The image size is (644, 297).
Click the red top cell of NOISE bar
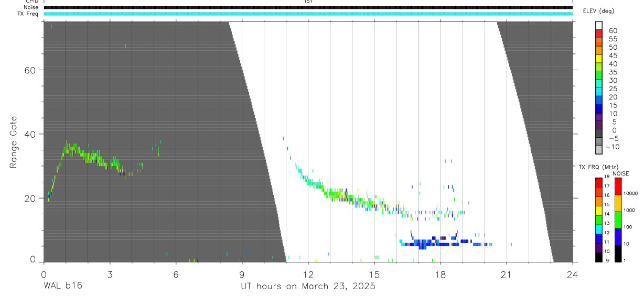pyautogui.click(x=618, y=186)
